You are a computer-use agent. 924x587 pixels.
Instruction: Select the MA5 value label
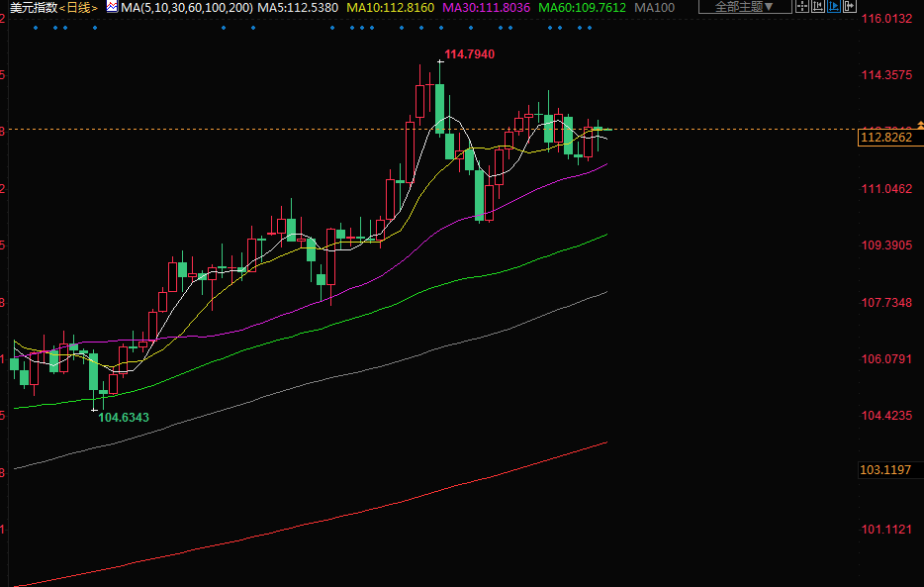coord(298,7)
